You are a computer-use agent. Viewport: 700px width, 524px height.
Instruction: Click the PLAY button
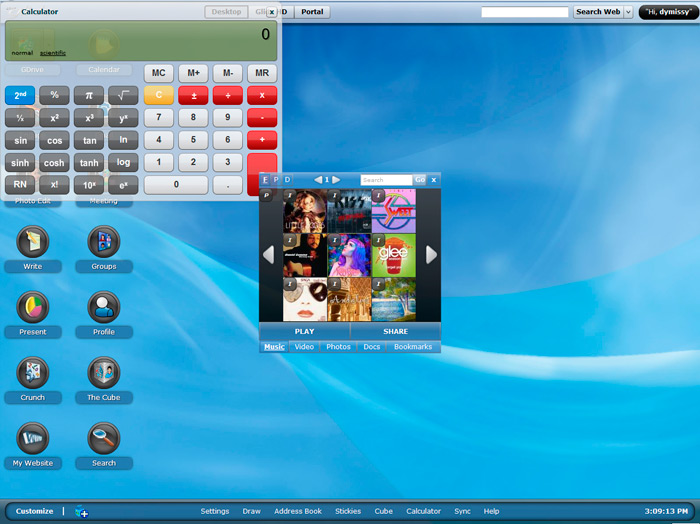pyautogui.click(x=304, y=332)
